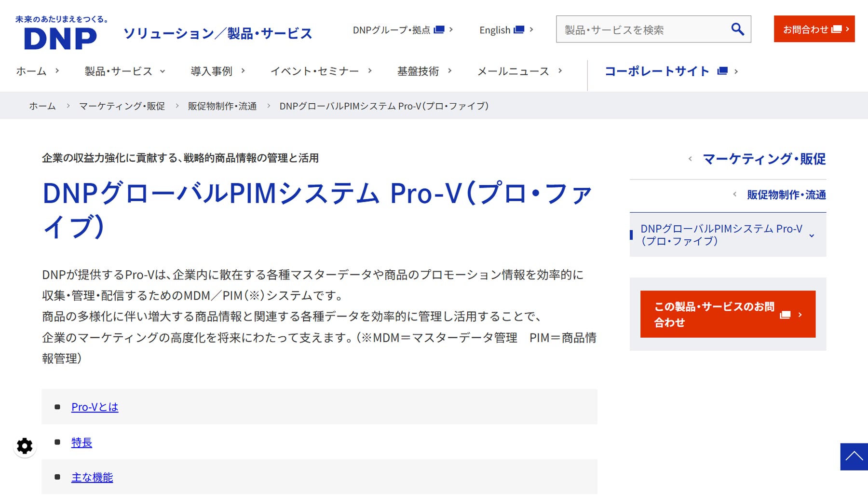Viewport: 868px width, 497px height.
Task: Open コーポレートサイト navigation link
Action: click(x=671, y=71)
